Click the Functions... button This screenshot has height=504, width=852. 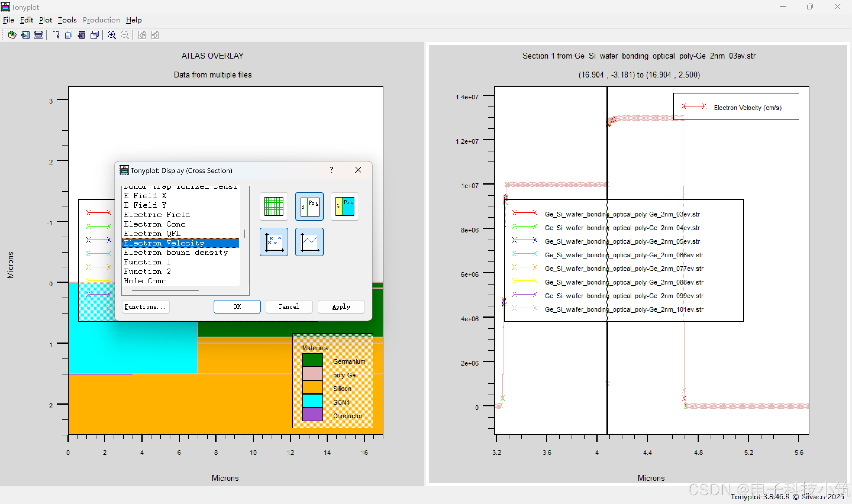pos(145,307)
